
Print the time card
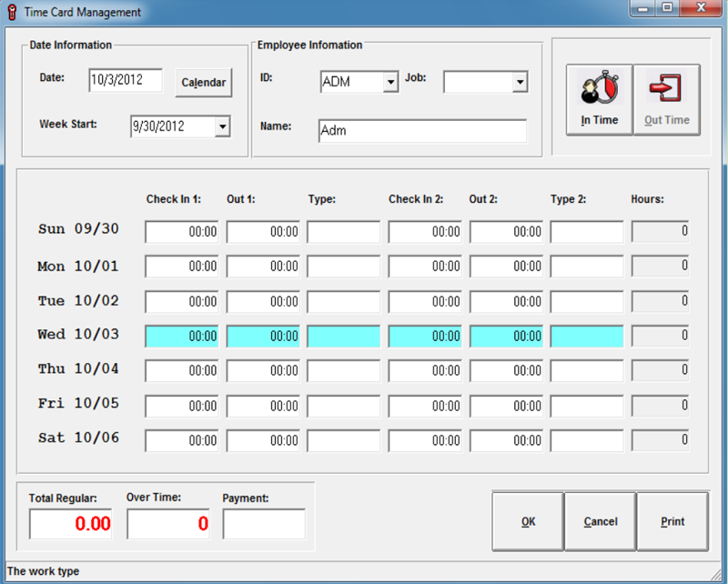tap(672, 521)
